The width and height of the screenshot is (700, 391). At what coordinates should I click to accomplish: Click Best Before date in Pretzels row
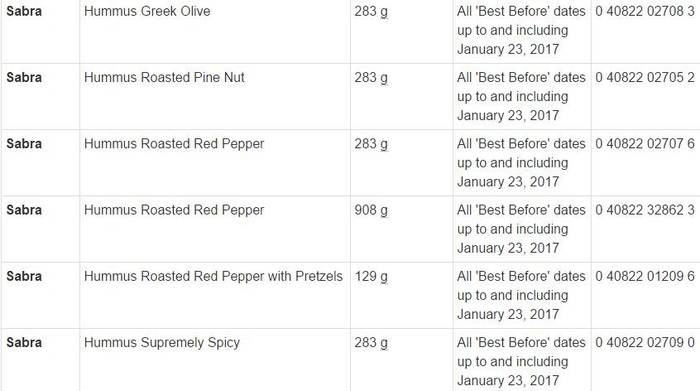click(x=521, y=295)
